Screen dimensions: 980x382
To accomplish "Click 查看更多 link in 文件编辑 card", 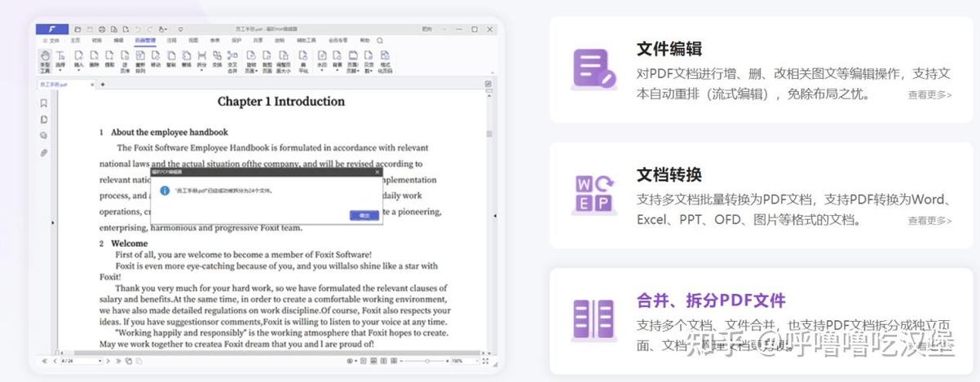I will (929, 94).
